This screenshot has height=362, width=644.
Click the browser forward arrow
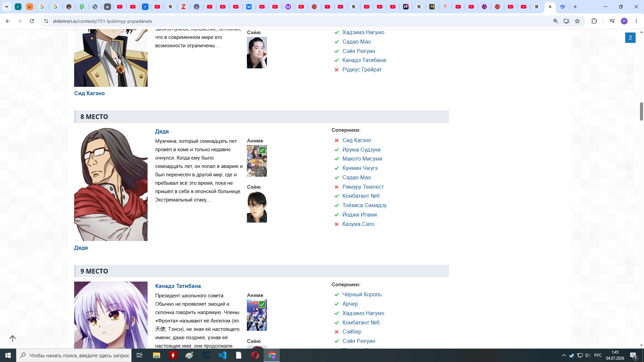(20, 21)
